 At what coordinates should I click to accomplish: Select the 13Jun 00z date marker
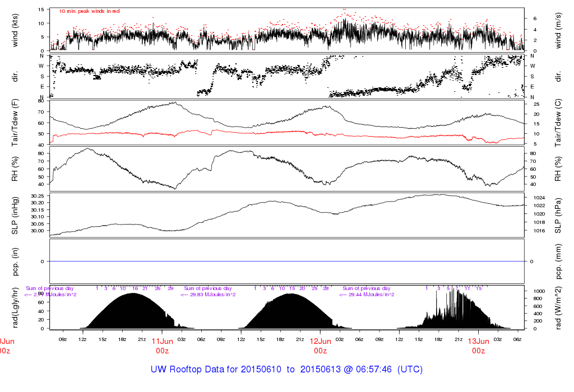478,346
